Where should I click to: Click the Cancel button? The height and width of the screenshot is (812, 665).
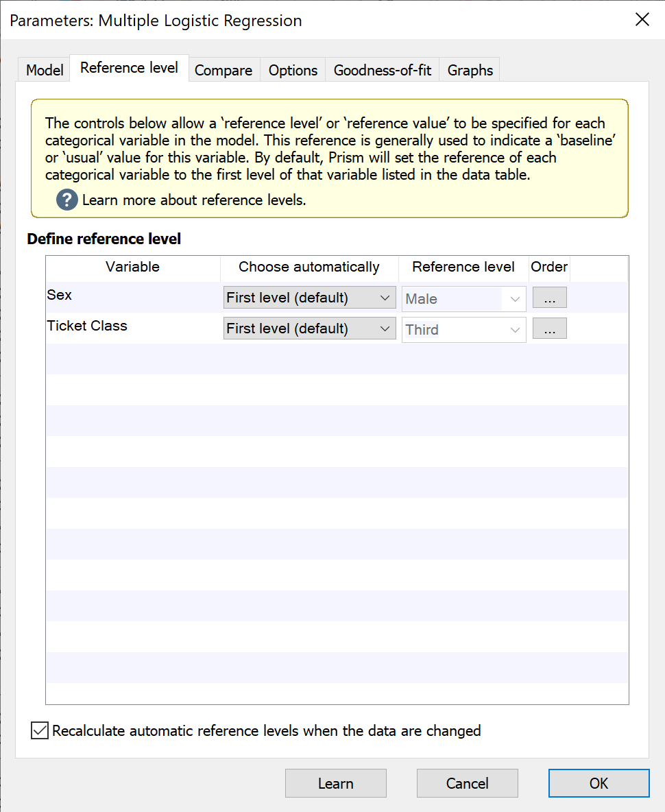(x=467, y=783)
